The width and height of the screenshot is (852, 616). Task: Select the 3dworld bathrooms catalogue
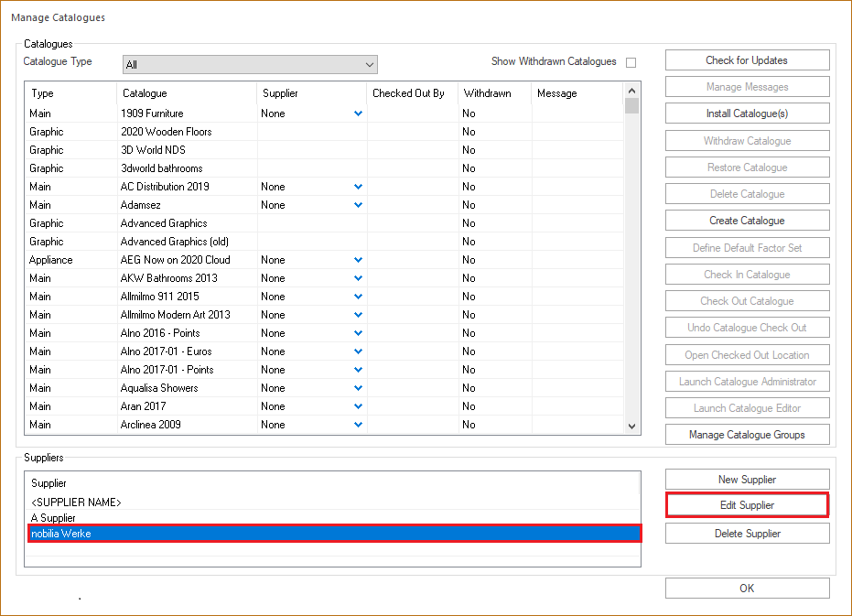click(x=161, y=168)
